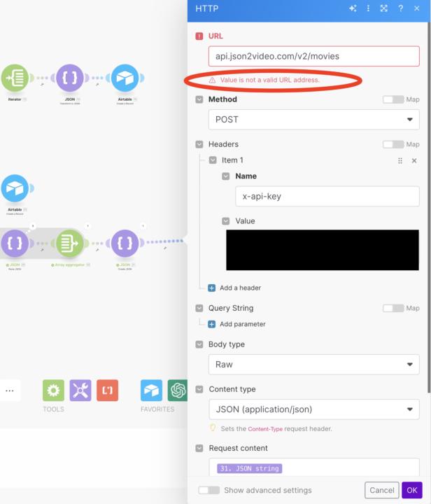Click the dotted connector leading to HTTP
The height and width of the screenshot is (504, 431).
[164, 241]
